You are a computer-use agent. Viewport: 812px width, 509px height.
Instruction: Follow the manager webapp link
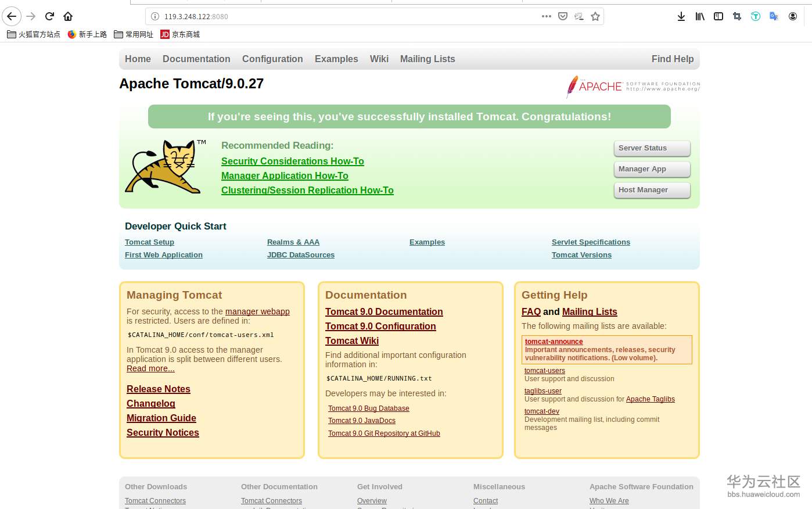pos(257,311)
